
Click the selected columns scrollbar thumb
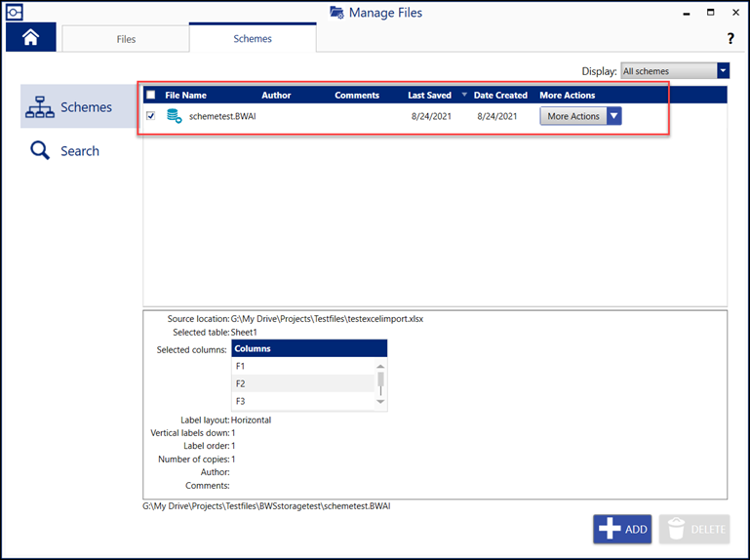380,380
